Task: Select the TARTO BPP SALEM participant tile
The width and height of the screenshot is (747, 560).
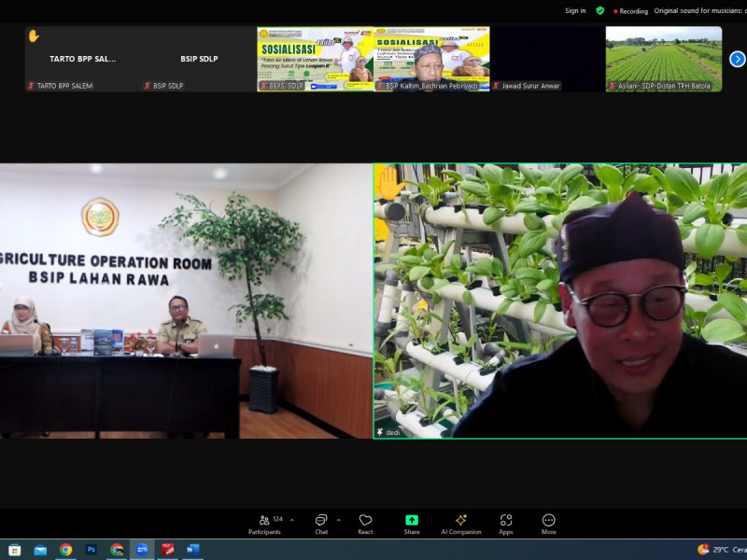Action: coord(82,58)
